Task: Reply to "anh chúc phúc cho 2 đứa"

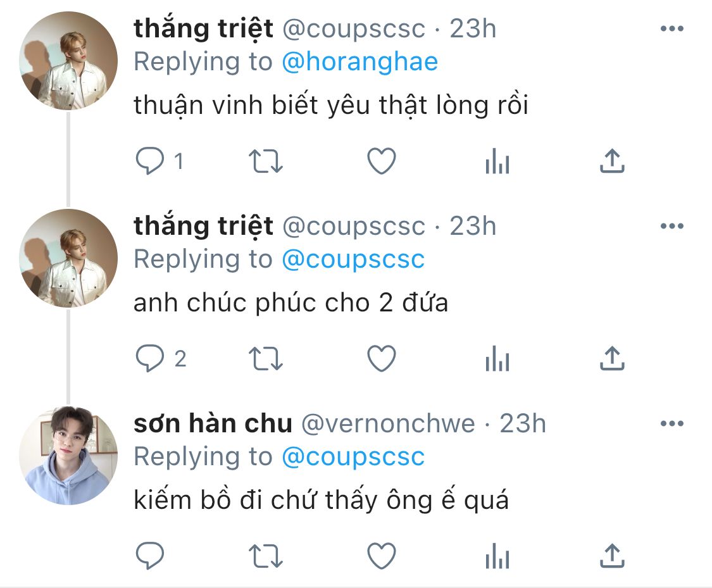Action: pyautogui.click(x=150, y=359)
